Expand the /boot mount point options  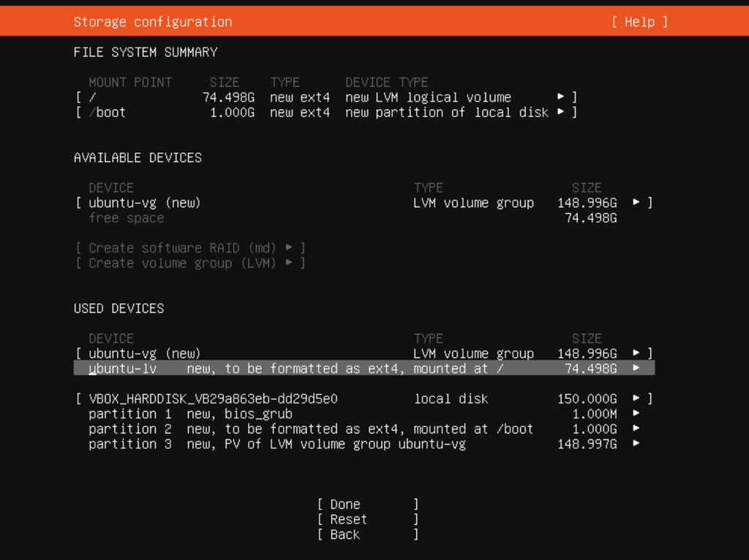(560, 112)
